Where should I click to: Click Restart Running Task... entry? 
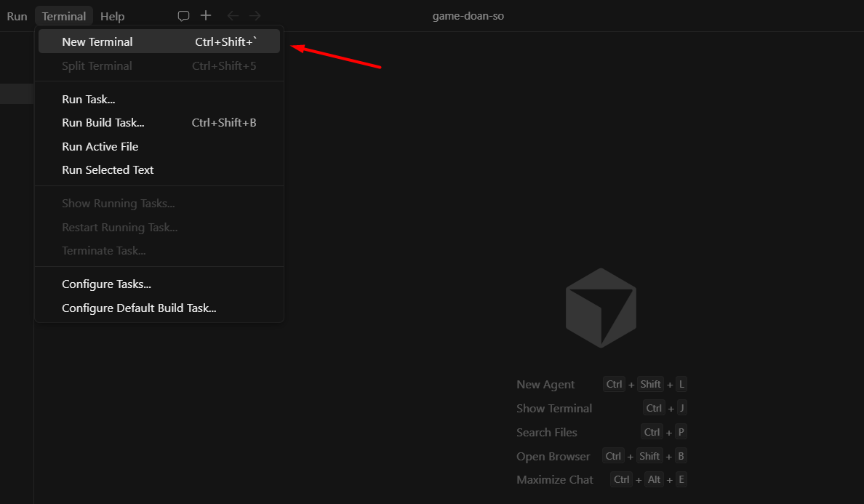(159, 228)
